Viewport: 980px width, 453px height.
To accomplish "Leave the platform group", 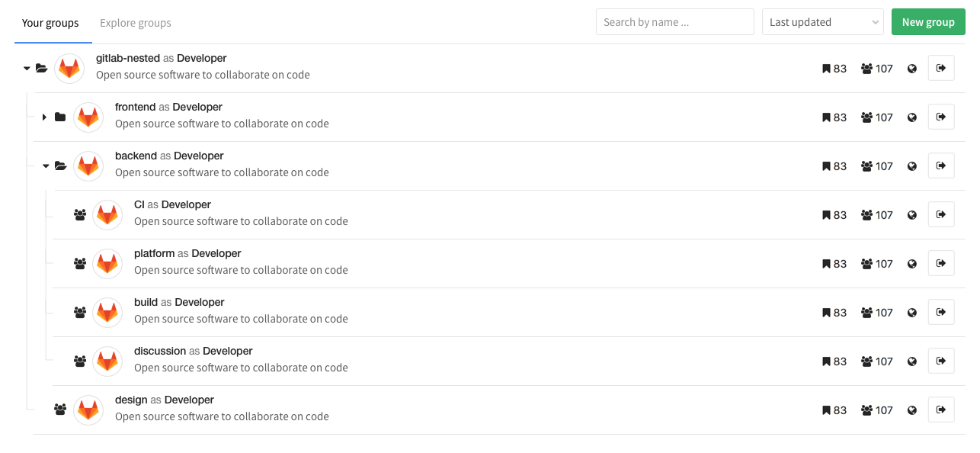I will tap(941, 263).
